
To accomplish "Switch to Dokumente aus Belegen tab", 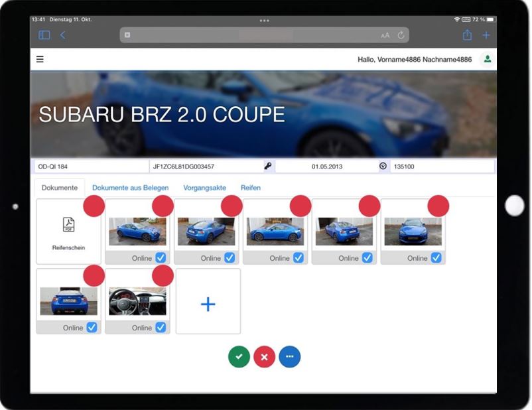I will [x=130, y=188].
